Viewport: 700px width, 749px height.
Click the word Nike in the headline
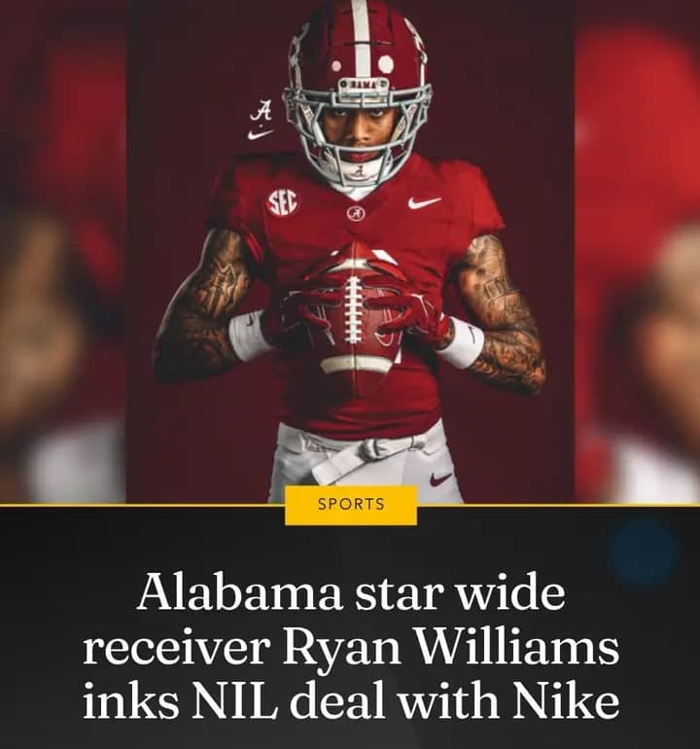pos(566,701)
